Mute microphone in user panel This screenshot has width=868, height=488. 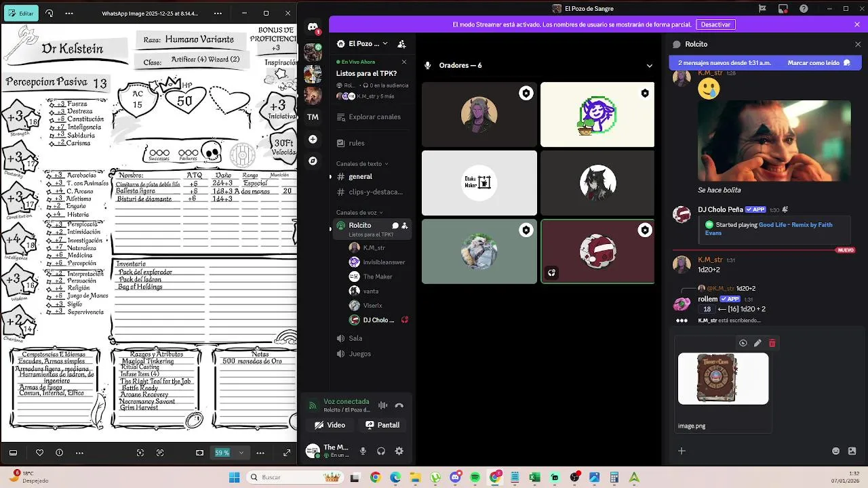[x=363, y=451]
